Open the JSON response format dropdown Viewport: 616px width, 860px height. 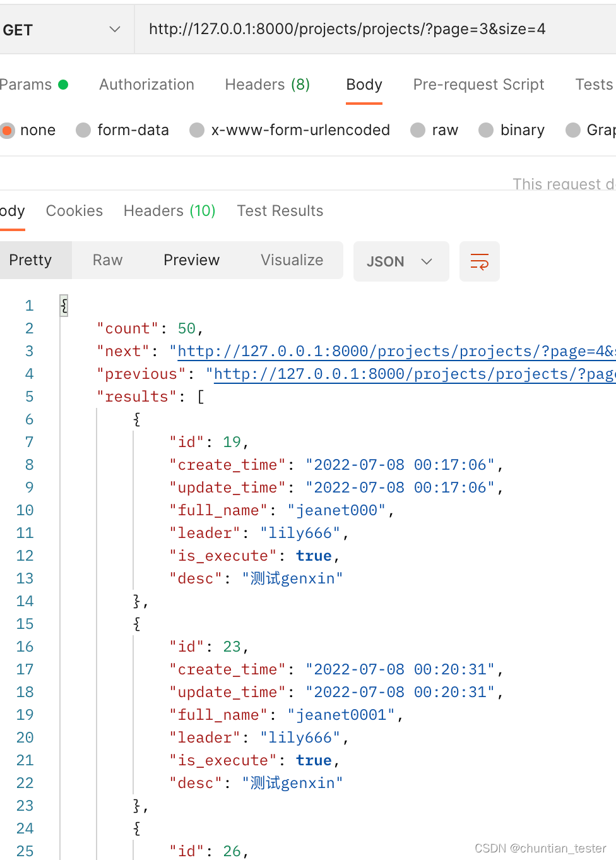click(401, 261)
